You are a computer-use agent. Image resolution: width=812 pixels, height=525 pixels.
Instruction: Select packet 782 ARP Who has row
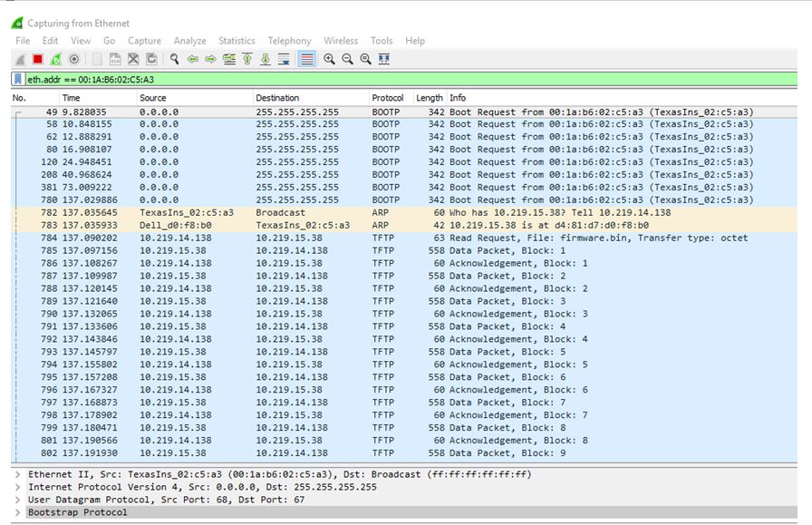pos(404,212)
